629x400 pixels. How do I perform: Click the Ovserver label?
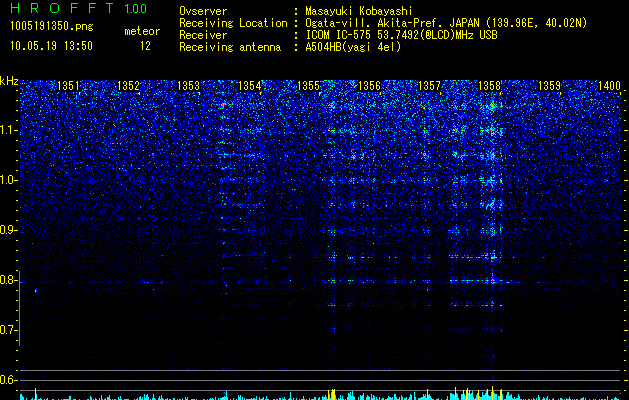coord(203,11)
